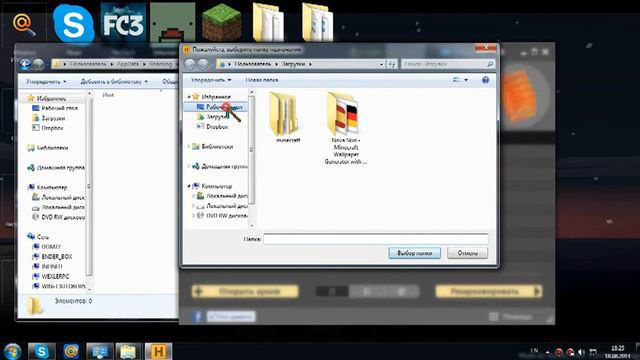
Task: Open Help in the folder selection dialog
Action: (485, 80)
